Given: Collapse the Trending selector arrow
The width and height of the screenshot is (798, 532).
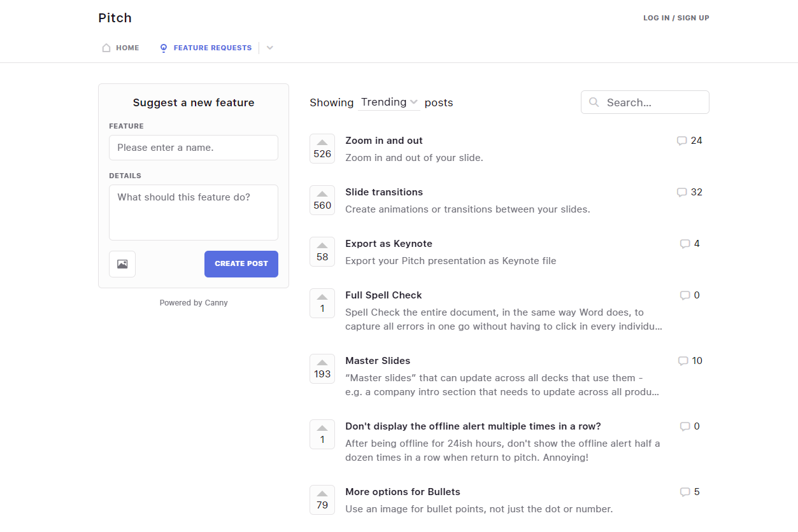Looking at the screenshot, I should (x=414, y=102).
